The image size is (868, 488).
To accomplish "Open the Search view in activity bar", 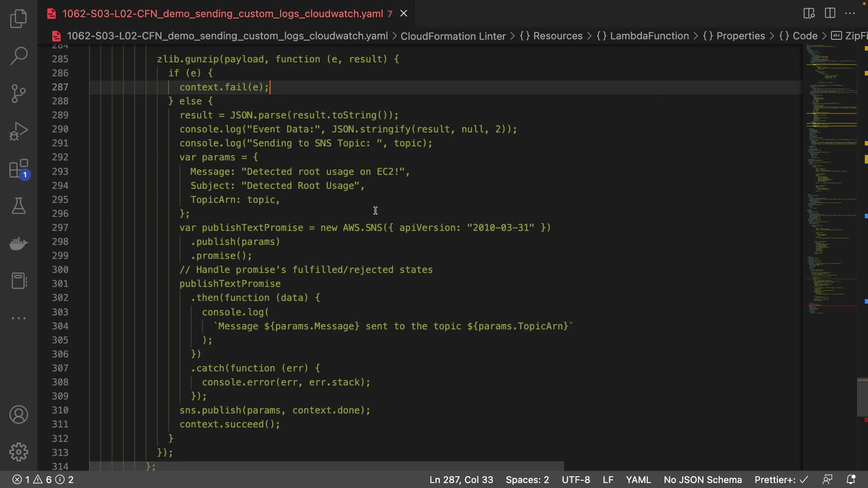I will pos(19,56).
